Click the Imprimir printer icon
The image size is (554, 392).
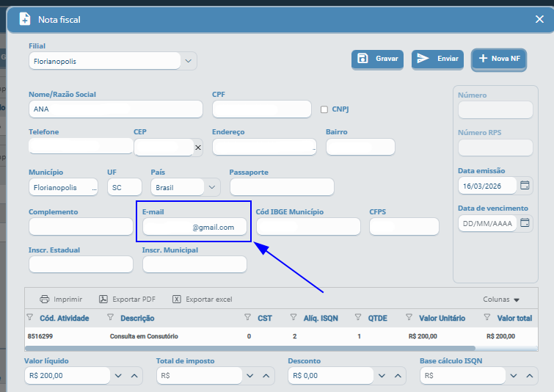coord(45,300)
